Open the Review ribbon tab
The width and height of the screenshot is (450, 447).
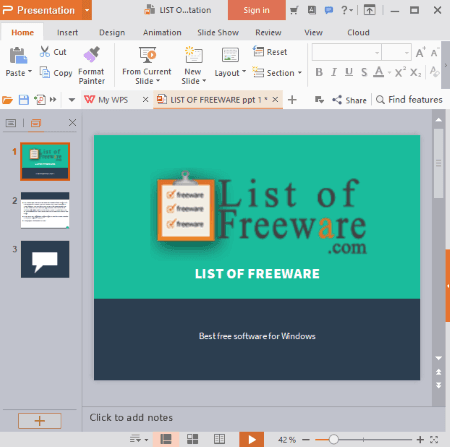click(268, 32)
